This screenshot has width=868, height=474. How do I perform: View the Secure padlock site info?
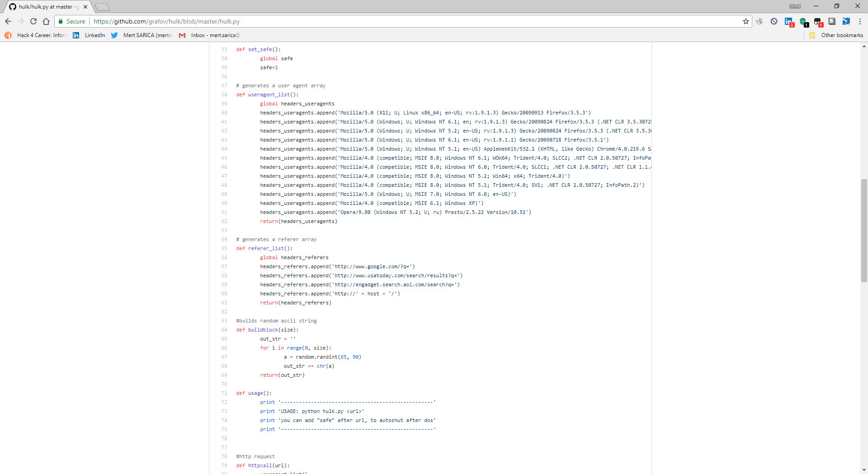click(72, 21)
